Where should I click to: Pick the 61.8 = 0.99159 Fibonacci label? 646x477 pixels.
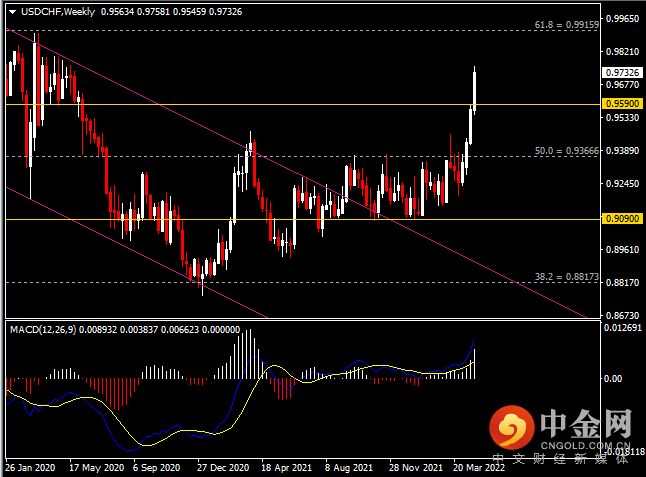(x=566, y=25)
